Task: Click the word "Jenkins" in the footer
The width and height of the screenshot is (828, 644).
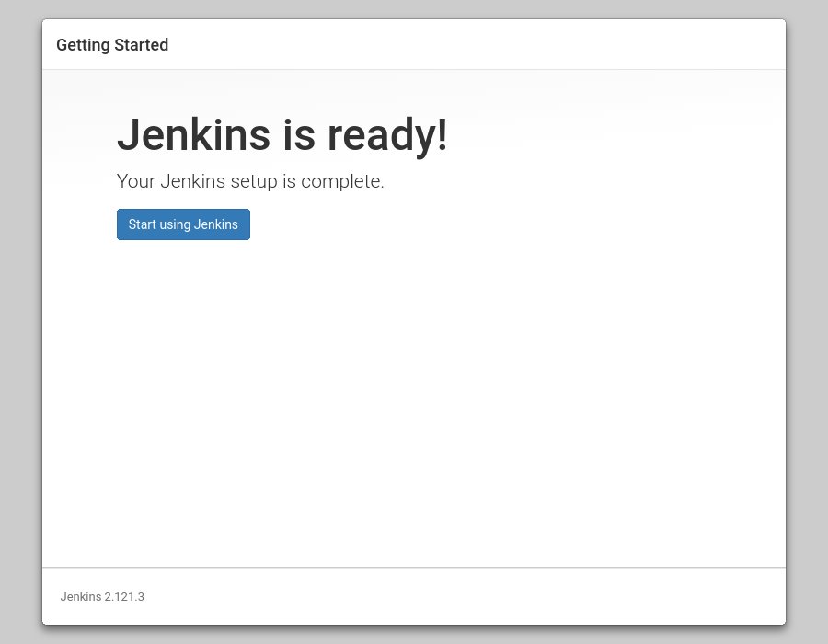Action: [x=81, y=596]
